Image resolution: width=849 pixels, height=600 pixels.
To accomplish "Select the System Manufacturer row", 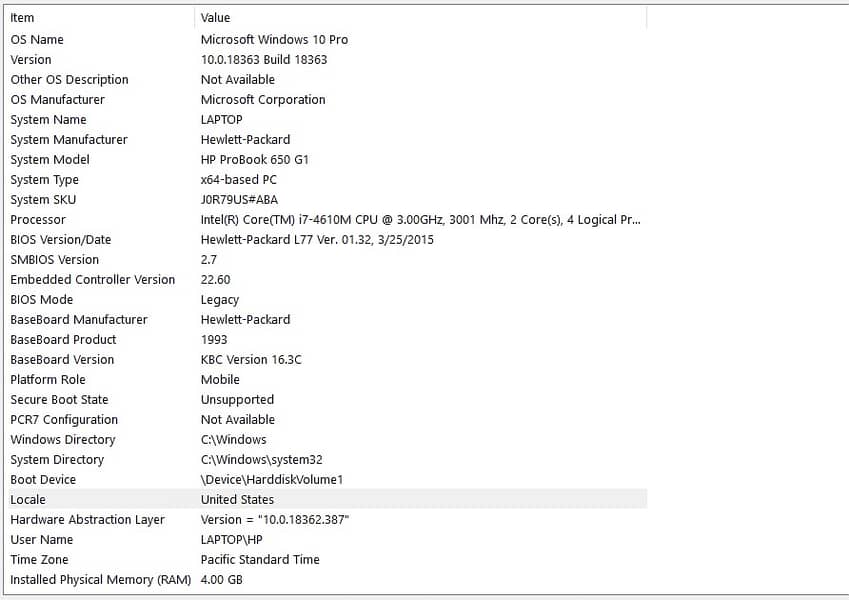I will tap(69, 140).
